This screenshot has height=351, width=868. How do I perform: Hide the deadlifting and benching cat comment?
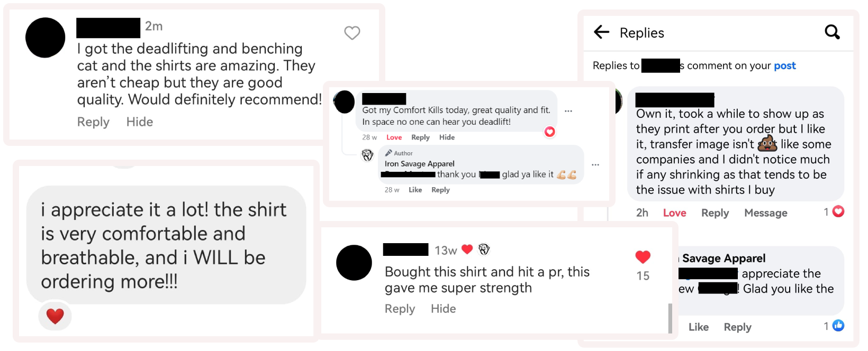click(140, 122)
